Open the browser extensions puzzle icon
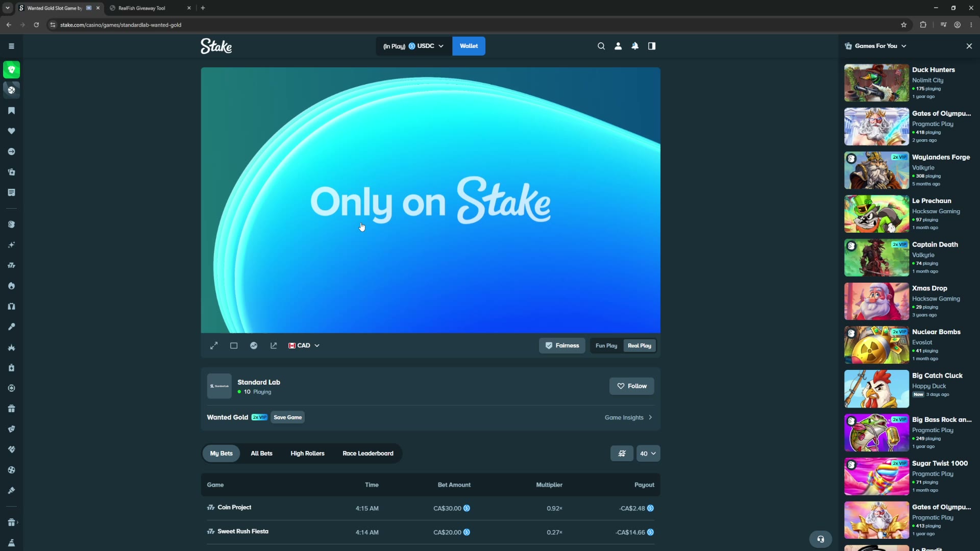980x551 pixels. 923,24
